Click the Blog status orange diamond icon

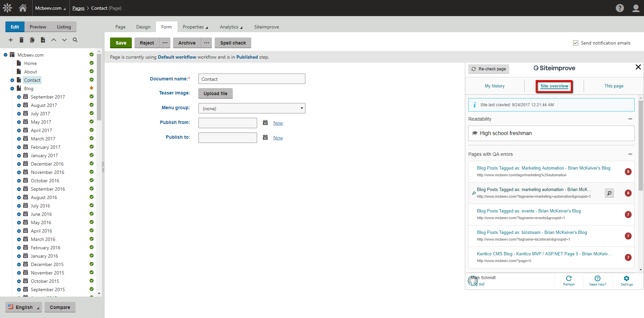coord(92,88)
